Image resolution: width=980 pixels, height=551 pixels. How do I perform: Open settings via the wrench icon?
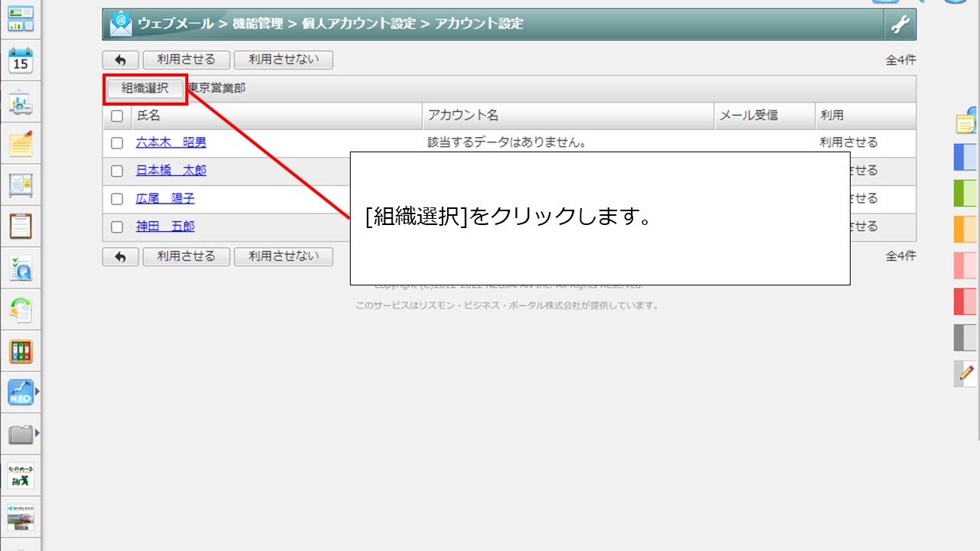900,24
